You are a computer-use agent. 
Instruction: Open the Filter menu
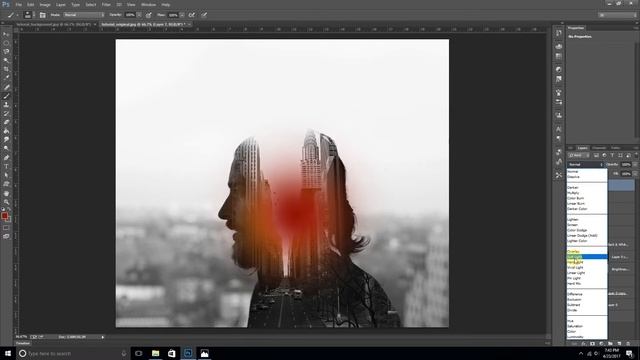(x=106, y=4)
